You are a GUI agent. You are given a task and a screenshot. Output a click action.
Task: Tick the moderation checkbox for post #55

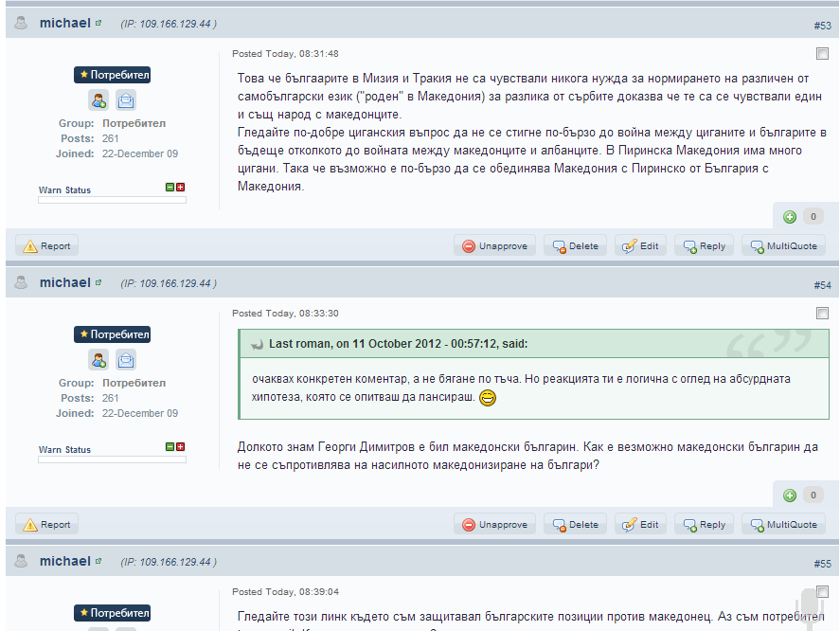pos(822,592)
